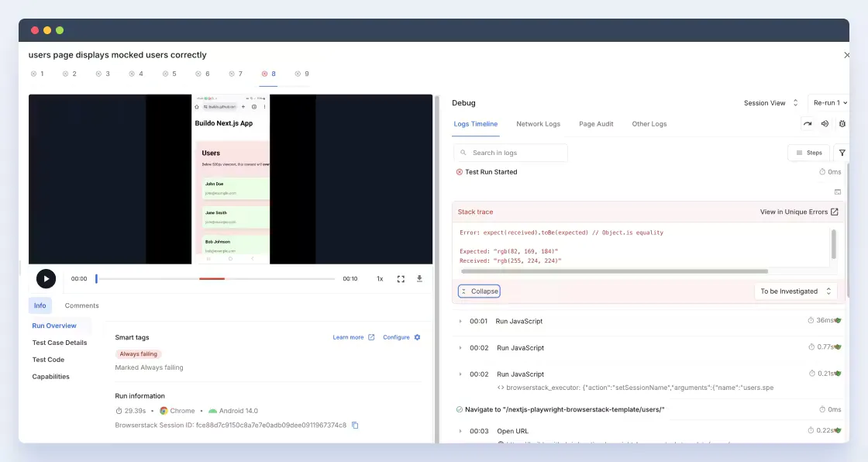Click the video preview thumbnail
This screenshot has height=462, width=868.
(x=230, y=179)
